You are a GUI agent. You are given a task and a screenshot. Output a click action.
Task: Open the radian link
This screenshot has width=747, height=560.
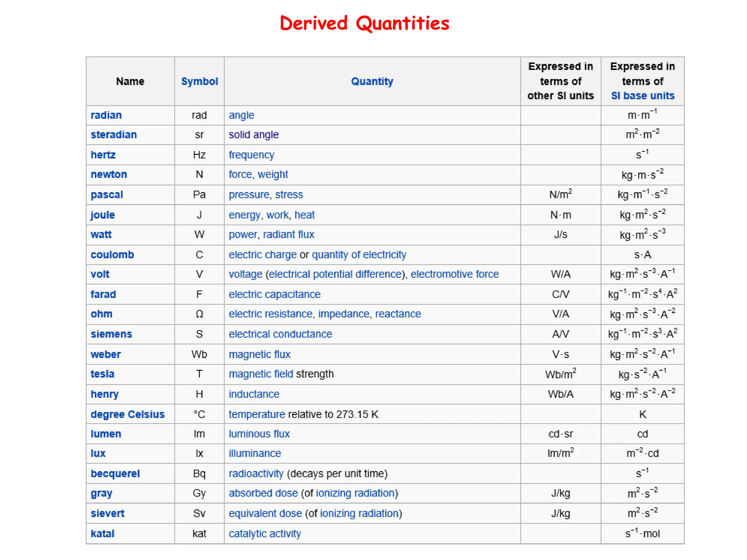[106, 115]
